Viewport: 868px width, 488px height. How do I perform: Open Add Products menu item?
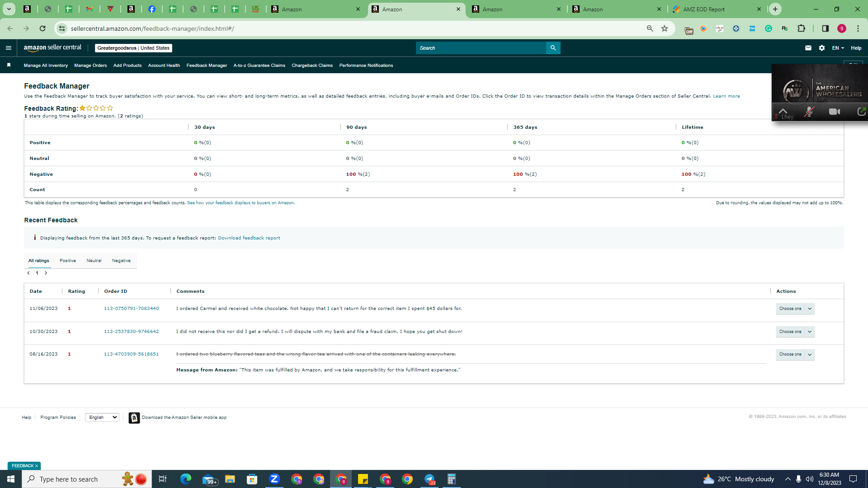pyautogui.click(x=127, y=66)
